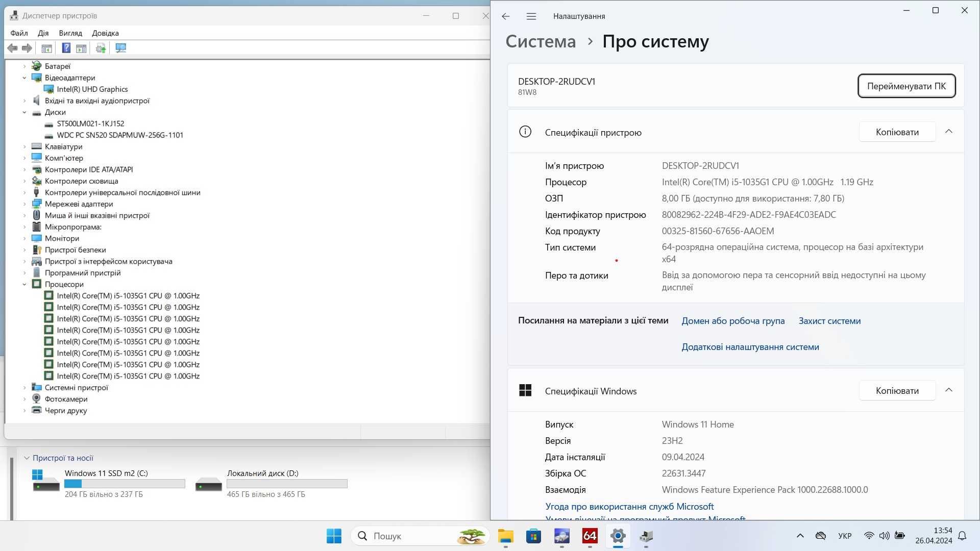Click Show/hide console tree toolbar icon
The height and width of the screenshot is (551, 980).
46,48
